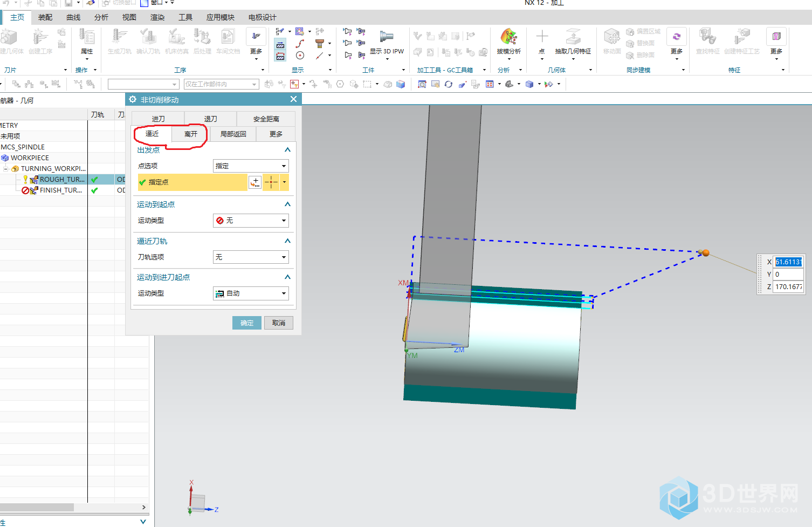Image resolution: width=812 pixels, height=527 pixels.
Task: Select the 指定点 highlighted row
Action: point(192,182)
